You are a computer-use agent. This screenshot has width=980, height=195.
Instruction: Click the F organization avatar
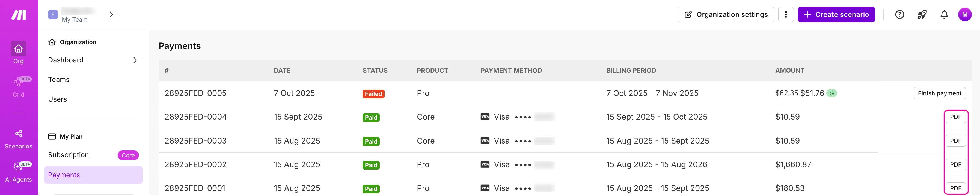coord(53,14)
